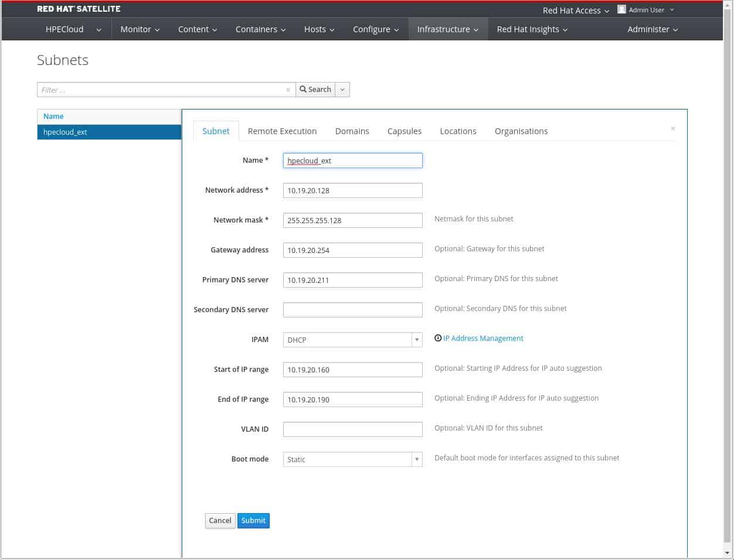Switch to the Organisations tab

coord(521,131)
